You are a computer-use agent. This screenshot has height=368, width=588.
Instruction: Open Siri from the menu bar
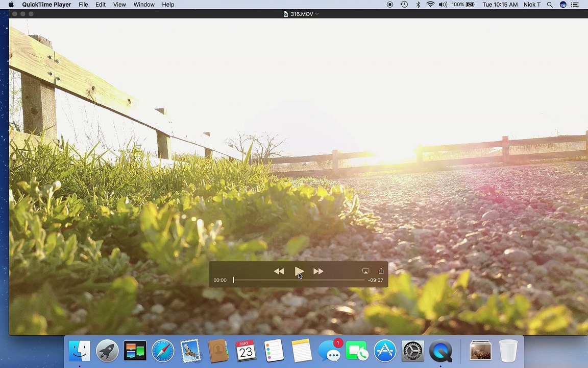coord(563,5)
